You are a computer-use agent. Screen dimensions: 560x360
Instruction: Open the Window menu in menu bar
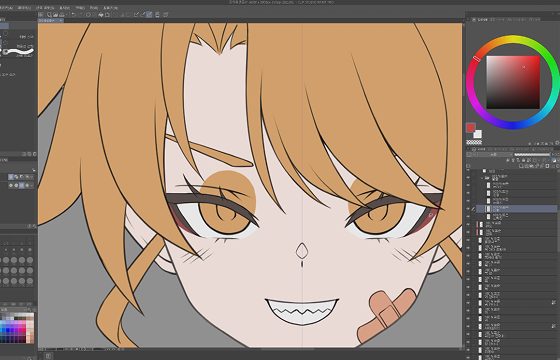coord(94,8)
